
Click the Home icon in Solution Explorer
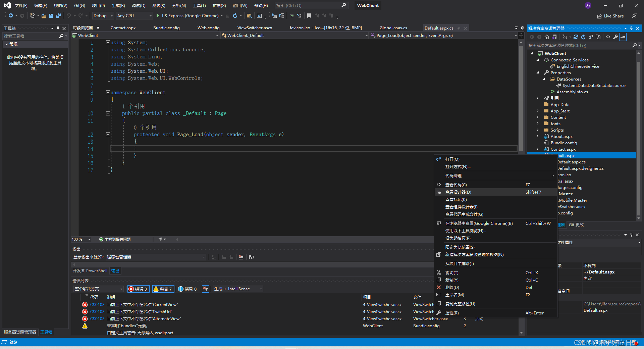[547, 37]
